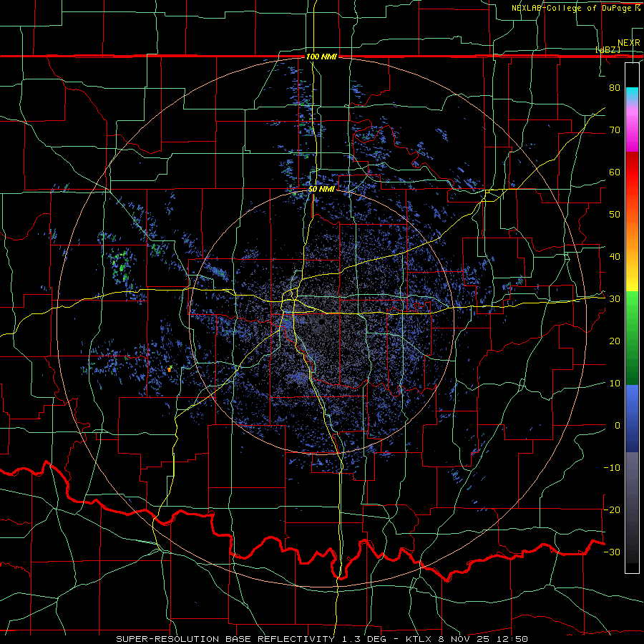The image size is (644, 644).
Task: Click the 50 NMI range ring label
Action: [321, 190]
